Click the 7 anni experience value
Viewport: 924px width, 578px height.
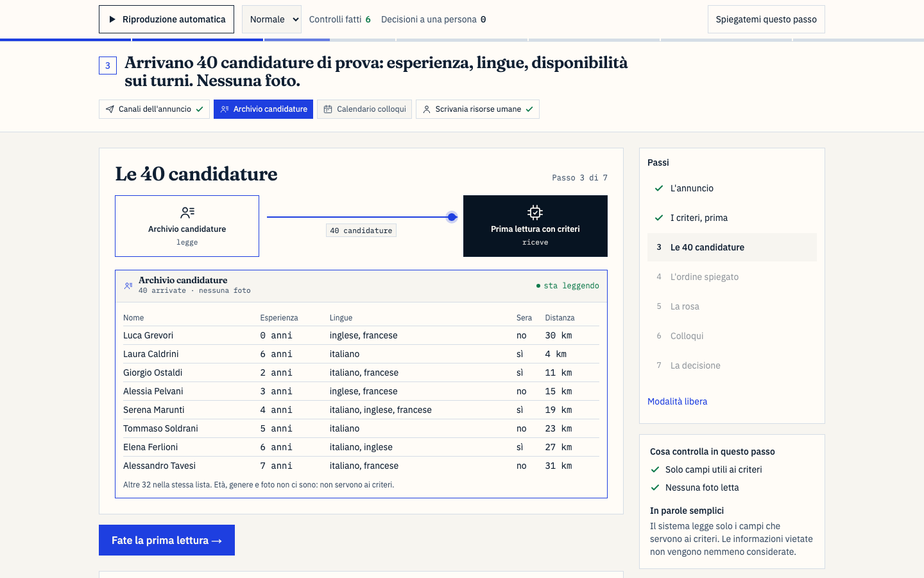click(x=276, y=466)
